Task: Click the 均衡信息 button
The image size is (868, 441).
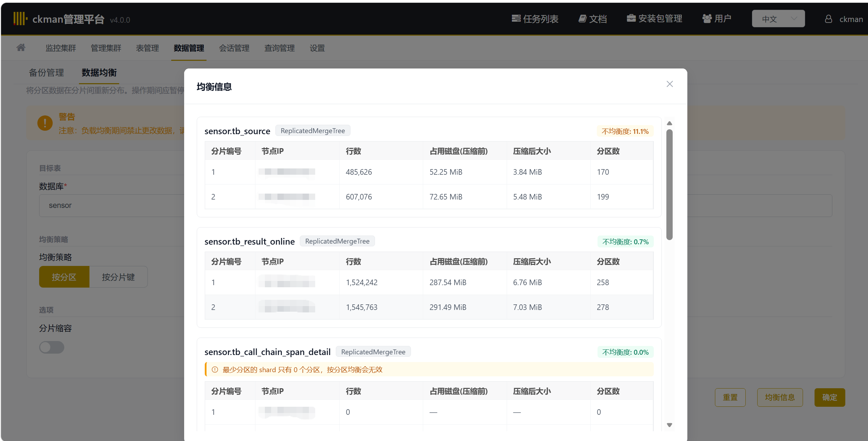Action: coord(780,397)
